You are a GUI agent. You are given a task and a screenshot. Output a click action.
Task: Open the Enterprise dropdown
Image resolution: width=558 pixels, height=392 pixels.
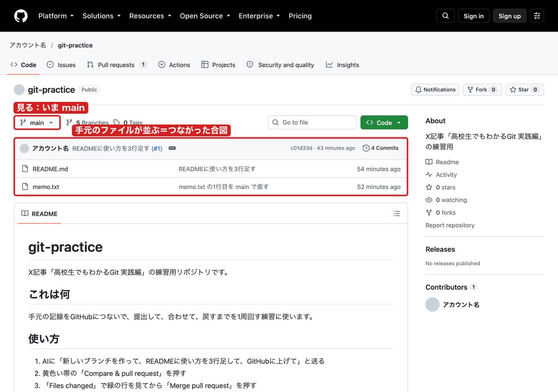point(259,16)
